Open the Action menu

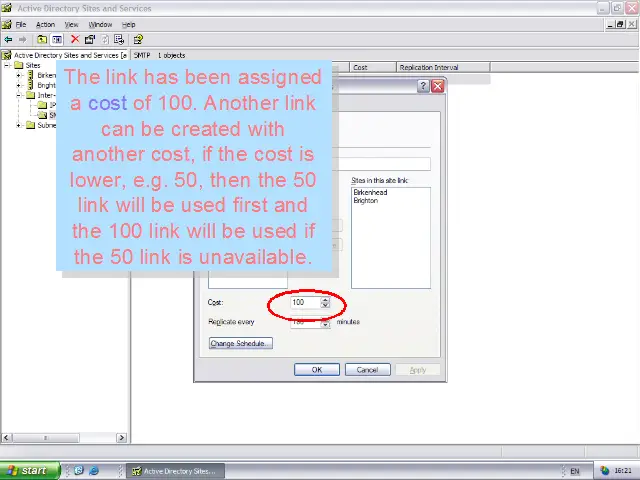point(45,24)
